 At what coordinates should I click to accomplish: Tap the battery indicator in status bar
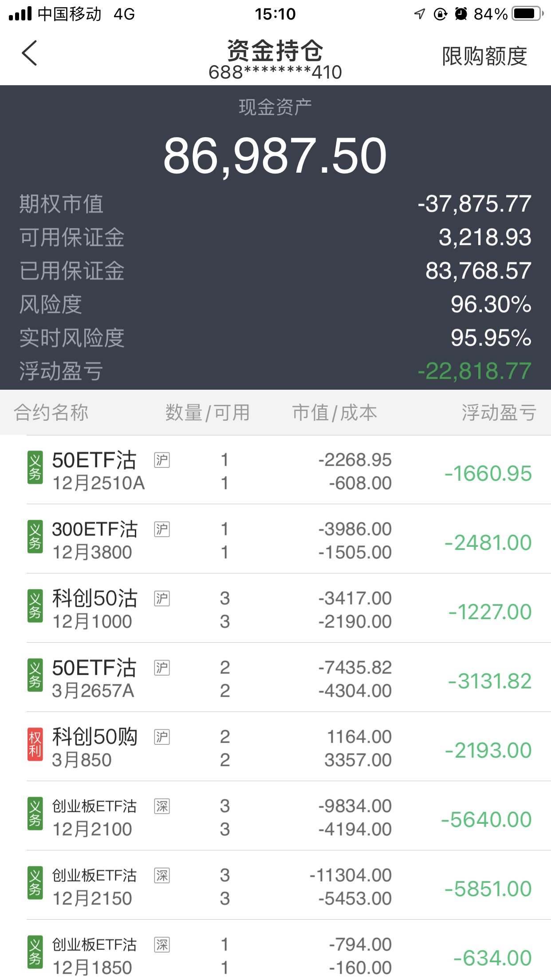pos(527,14)
